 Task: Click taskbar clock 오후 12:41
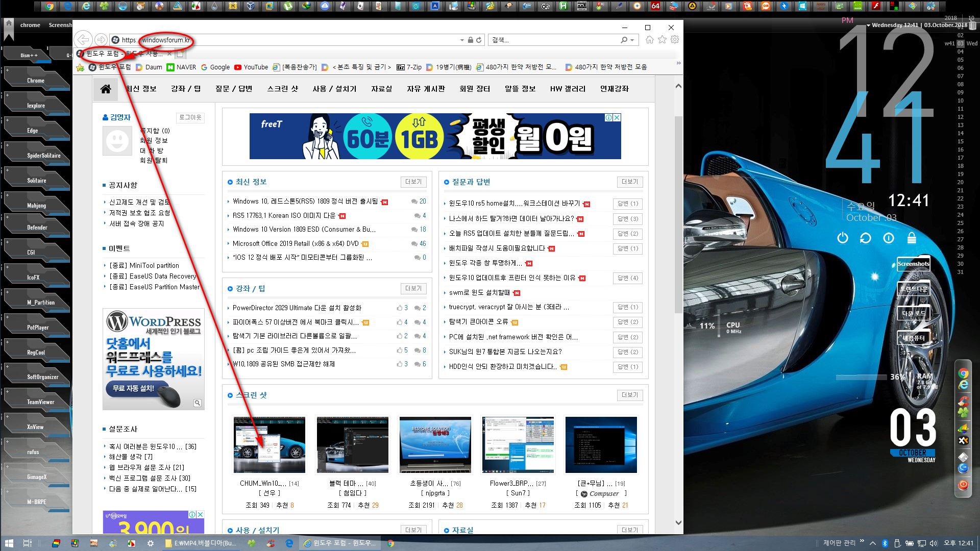tap(958, 543)
